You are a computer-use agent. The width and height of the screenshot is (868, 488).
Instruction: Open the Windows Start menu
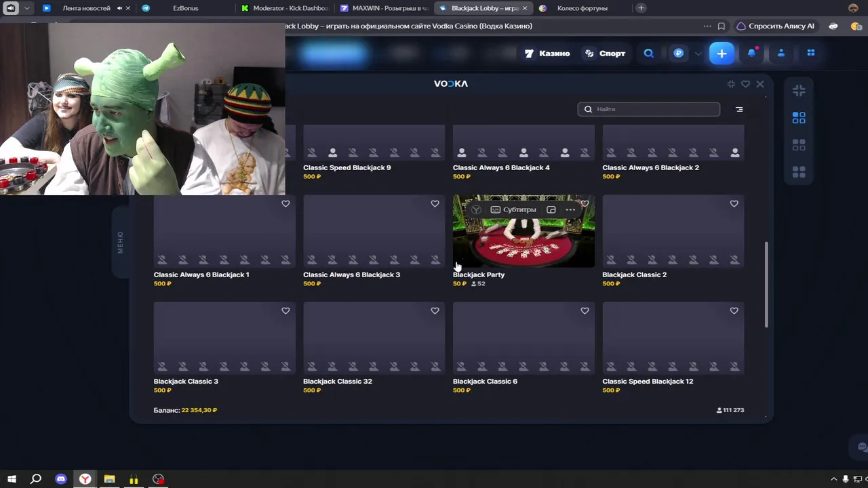click(x=12, y=479)
